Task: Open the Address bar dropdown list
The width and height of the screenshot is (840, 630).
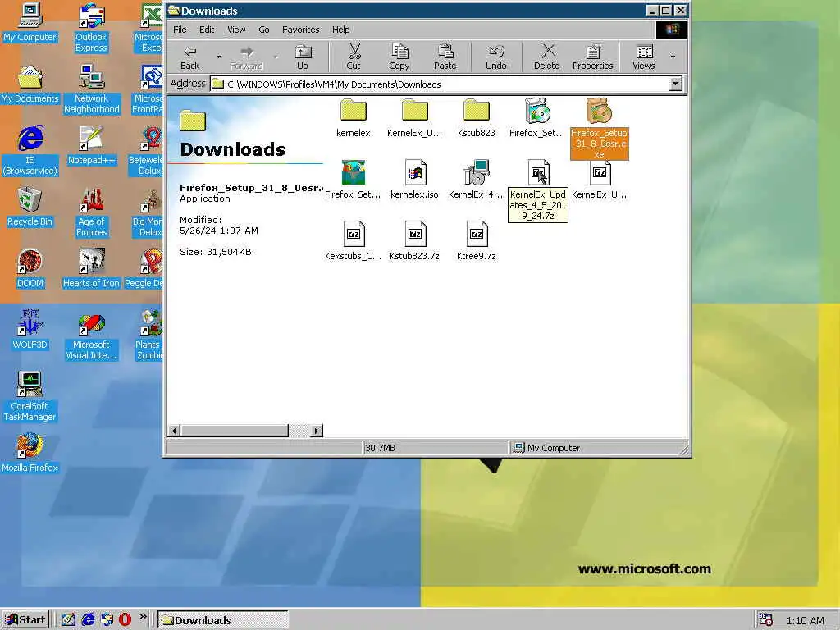Action: pos(676,84)
